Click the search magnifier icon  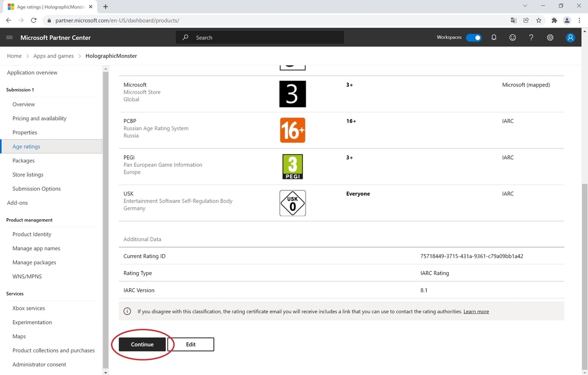[x=185, y=37]
